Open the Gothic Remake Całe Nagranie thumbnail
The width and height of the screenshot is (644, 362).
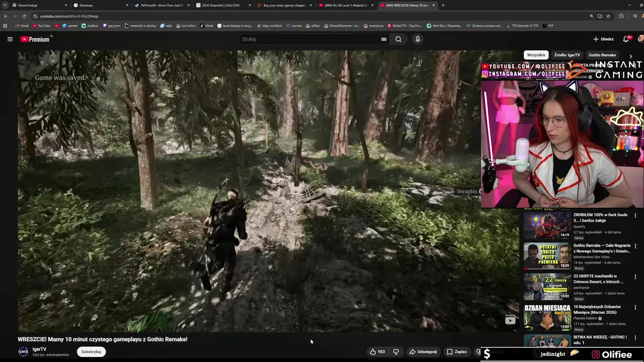pos(547,256)
